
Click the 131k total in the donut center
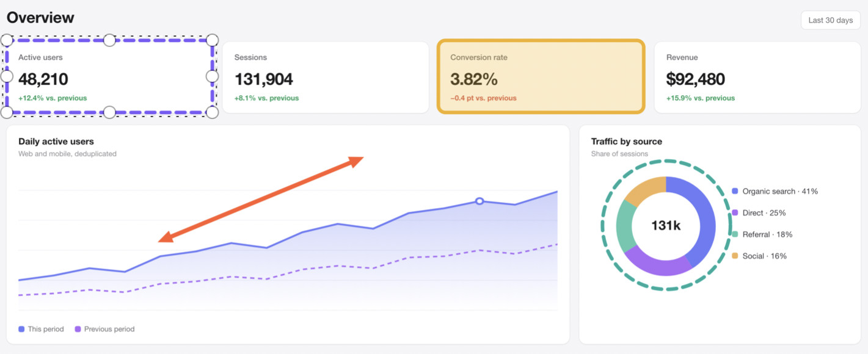(666, 226)
